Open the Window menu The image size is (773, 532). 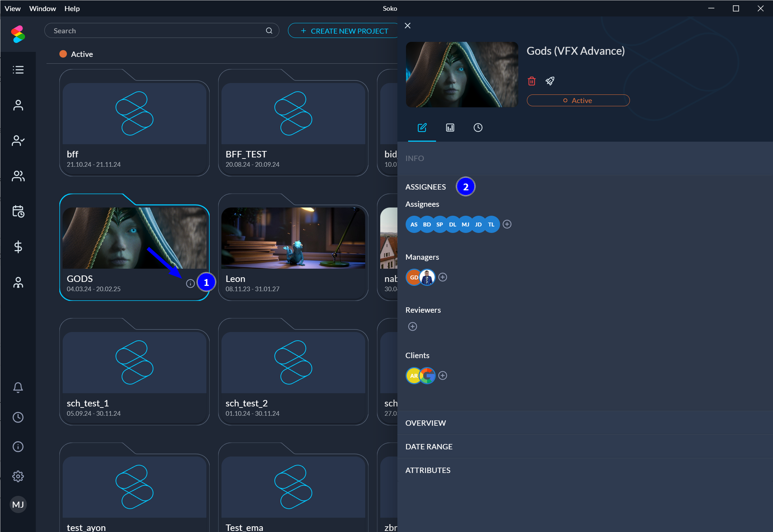point(43,9)
